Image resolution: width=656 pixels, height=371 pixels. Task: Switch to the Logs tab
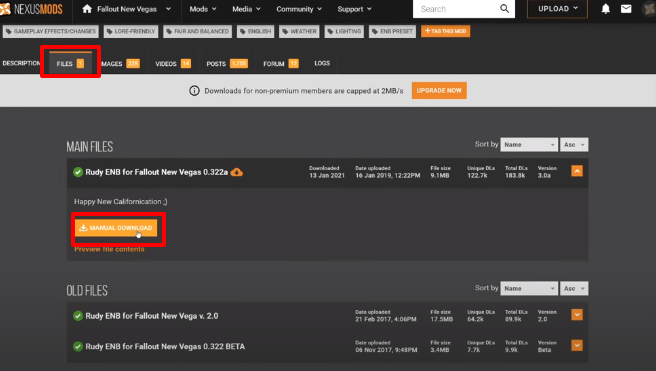322,63
